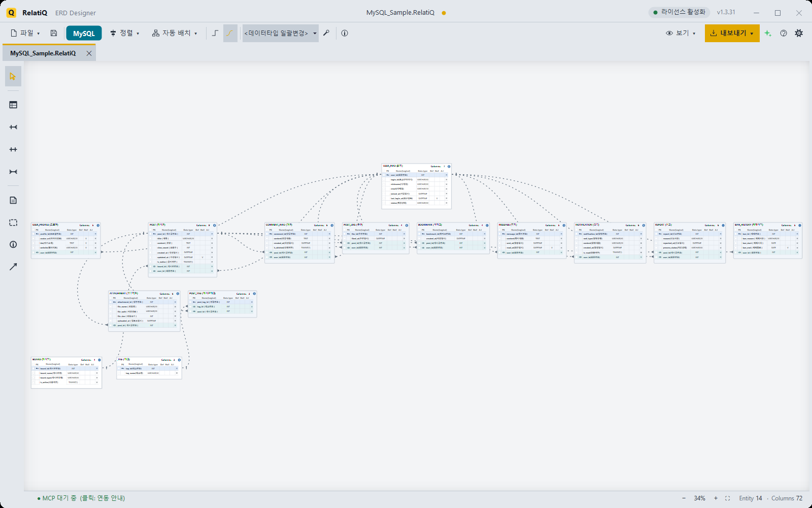Choose the add table tool in sidebar
The image size is (812, 508).
coord(13,105)
